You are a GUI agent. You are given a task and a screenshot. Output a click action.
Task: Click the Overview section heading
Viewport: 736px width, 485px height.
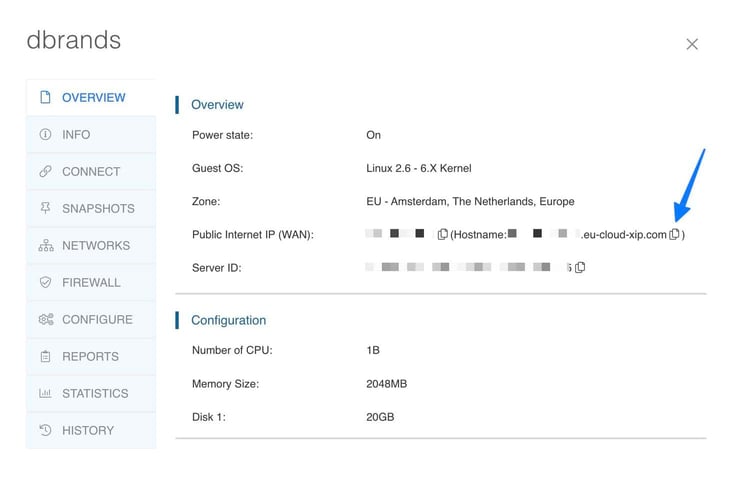[x=217, y=105]
